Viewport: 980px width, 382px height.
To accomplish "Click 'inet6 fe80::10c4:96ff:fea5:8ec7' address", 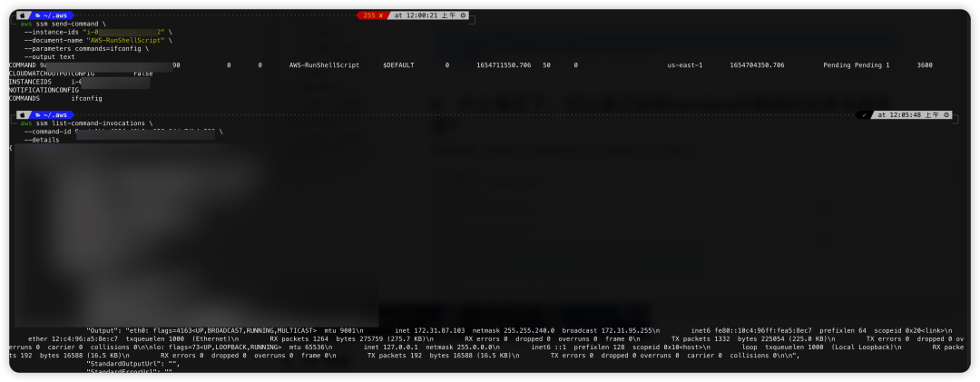I will (x=751, y=330).
